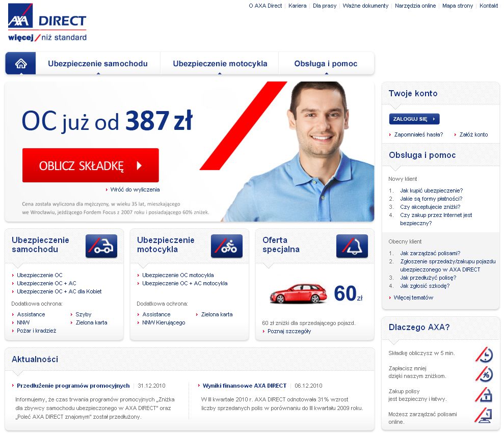Follow Wróć do wyliczenia link
Viewport: 504px width, 434px height.
(x=135, y=189)
